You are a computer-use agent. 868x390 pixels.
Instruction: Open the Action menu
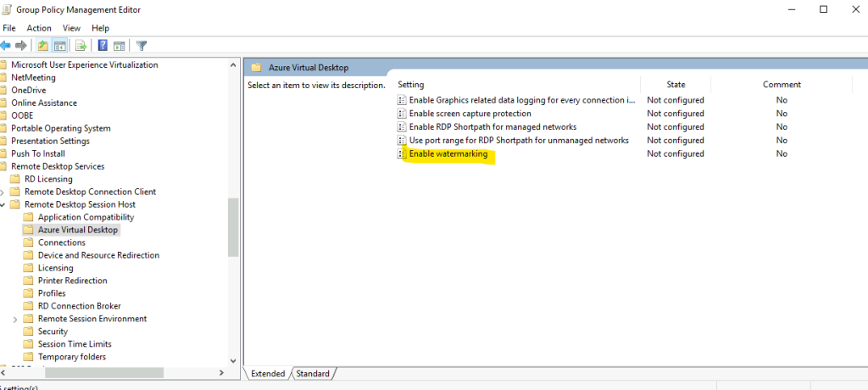pos(39,28)
